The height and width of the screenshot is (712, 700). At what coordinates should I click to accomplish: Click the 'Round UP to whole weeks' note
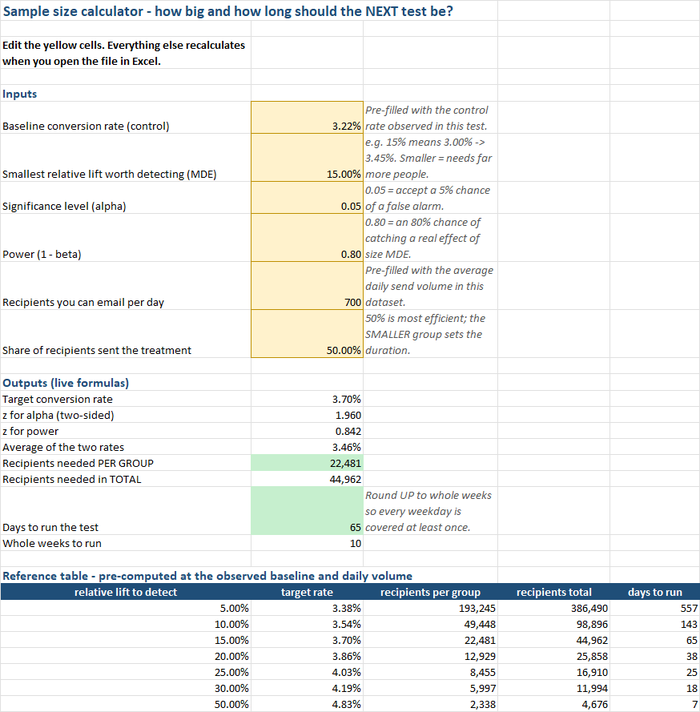click(x=429, y=511)
